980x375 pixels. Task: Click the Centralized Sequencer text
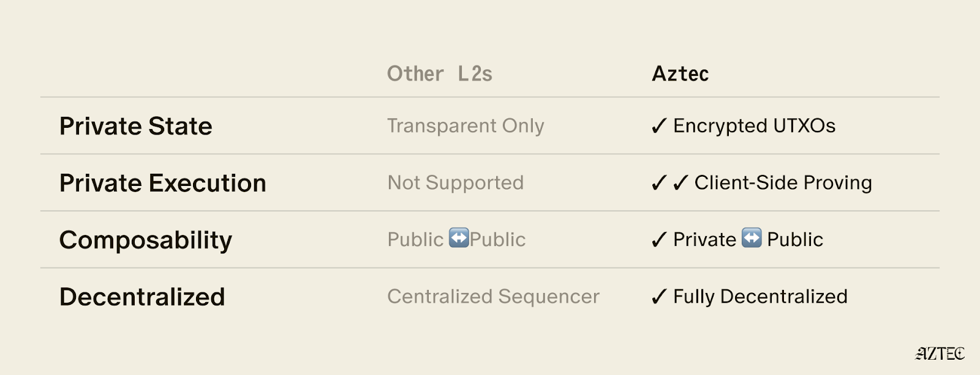coord(493,297)
